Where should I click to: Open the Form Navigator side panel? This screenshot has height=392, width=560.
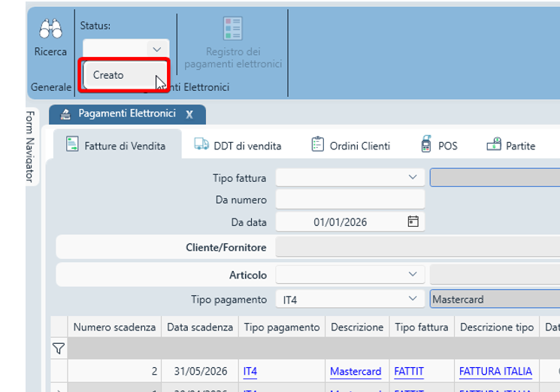pyautogui.click(x=31, y=146)
